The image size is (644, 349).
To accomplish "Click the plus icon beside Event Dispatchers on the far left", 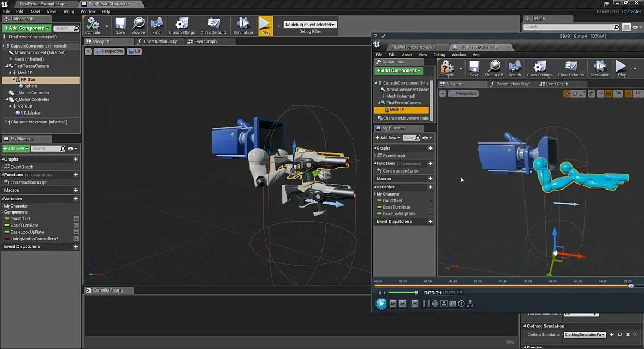I will [x=76, y=247].
